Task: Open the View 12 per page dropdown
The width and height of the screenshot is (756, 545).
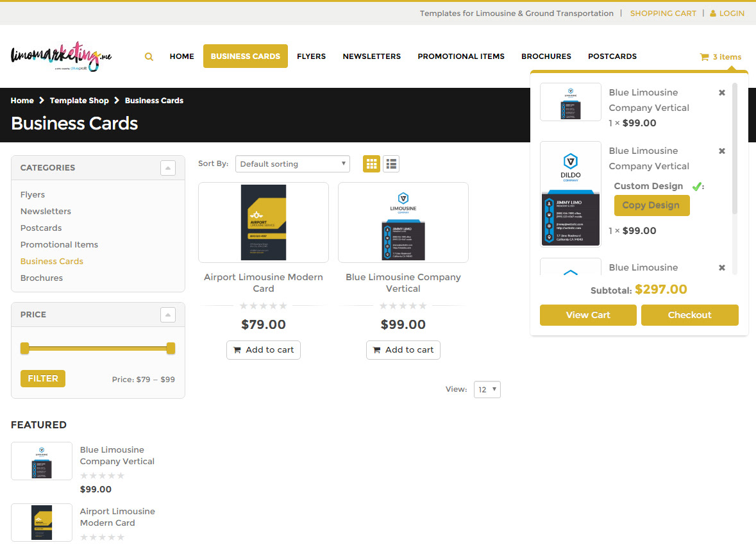Action: point(487,390)
